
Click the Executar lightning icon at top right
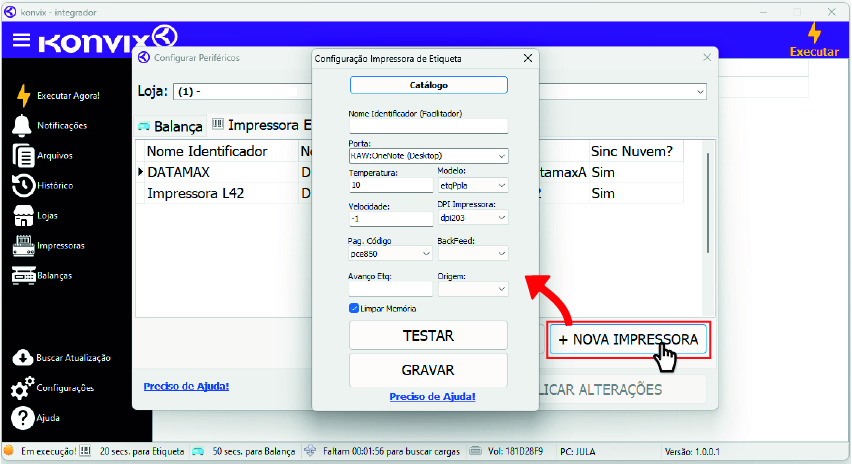[814, 33]
